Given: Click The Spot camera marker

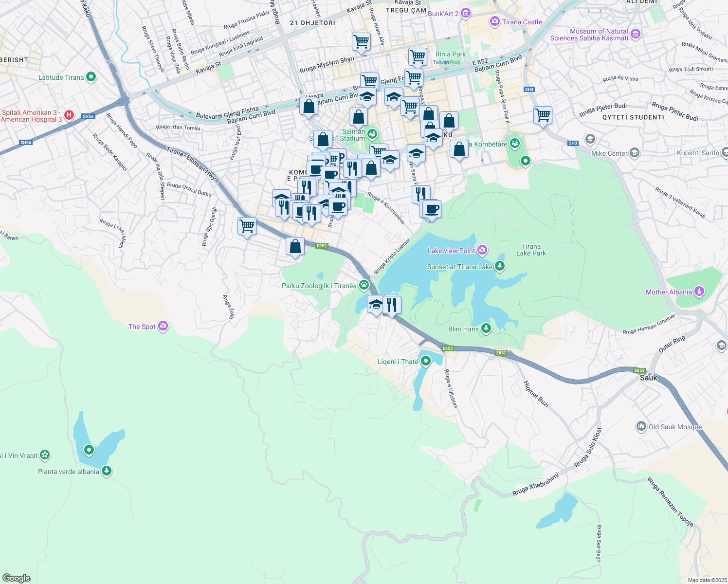Looking at the screenshot, I should pos(163,326).
